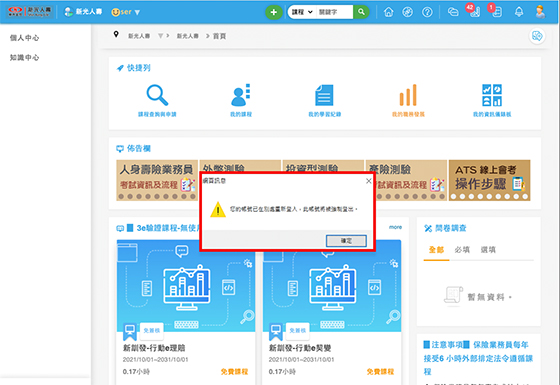This screenshot has width=560, height=385.
Task: Open 我的課程 person-list icon
Action: point(241,95)
